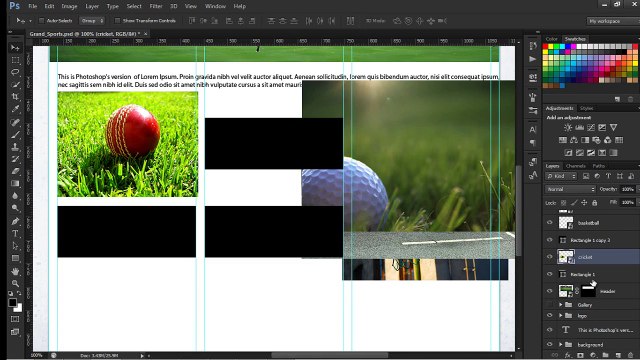Enable the Auto-Select checkbox
640x360 pixels.
click(x=41, y=20)
